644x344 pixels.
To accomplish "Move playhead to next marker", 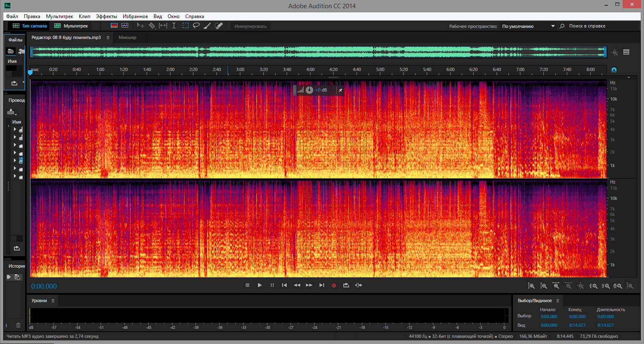I will (322, 285).
